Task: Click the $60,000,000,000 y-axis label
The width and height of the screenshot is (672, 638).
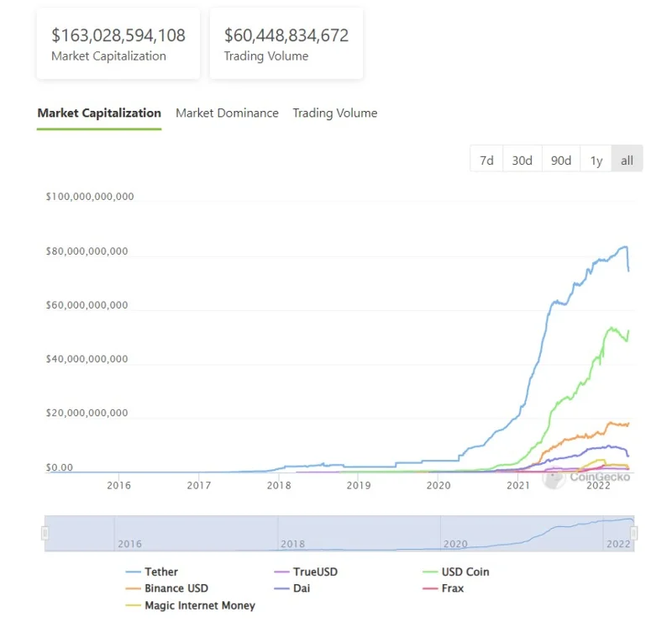Action: point(87,305)
